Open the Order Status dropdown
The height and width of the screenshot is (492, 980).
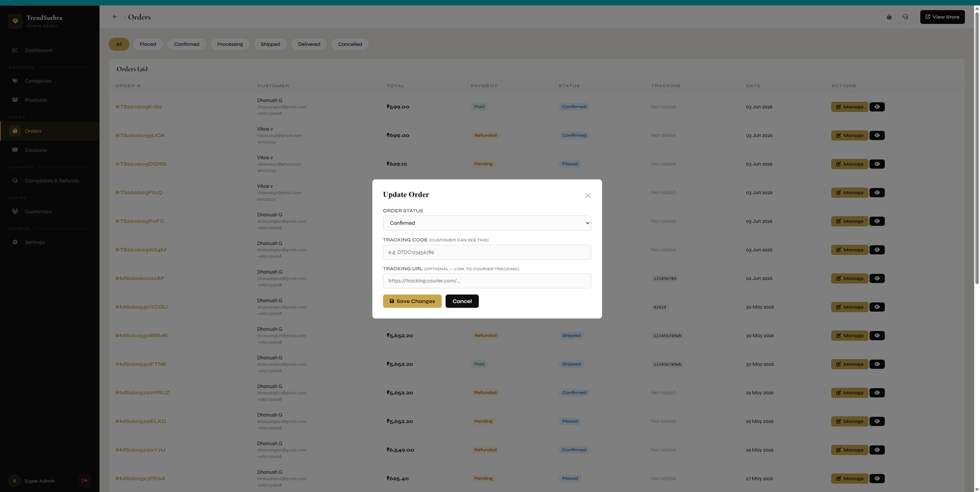487,223
